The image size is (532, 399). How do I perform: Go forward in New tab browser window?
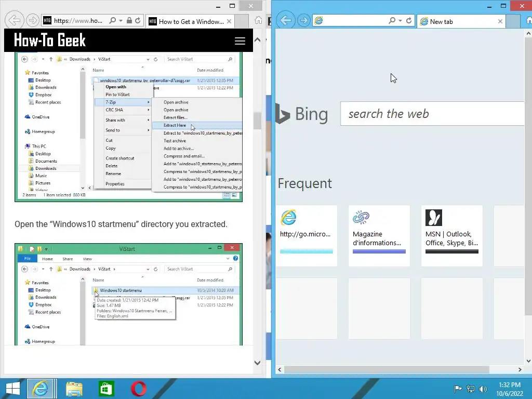click(303, 21)
